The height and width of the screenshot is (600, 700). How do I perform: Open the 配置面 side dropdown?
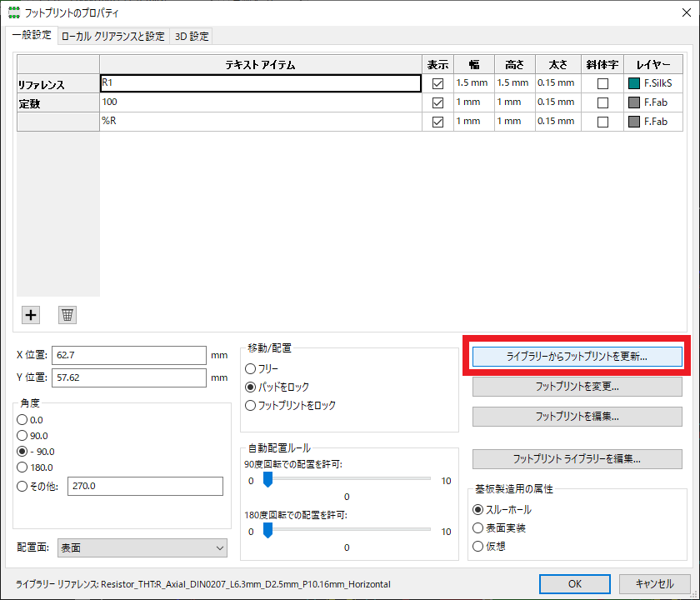tap(142, 547)
